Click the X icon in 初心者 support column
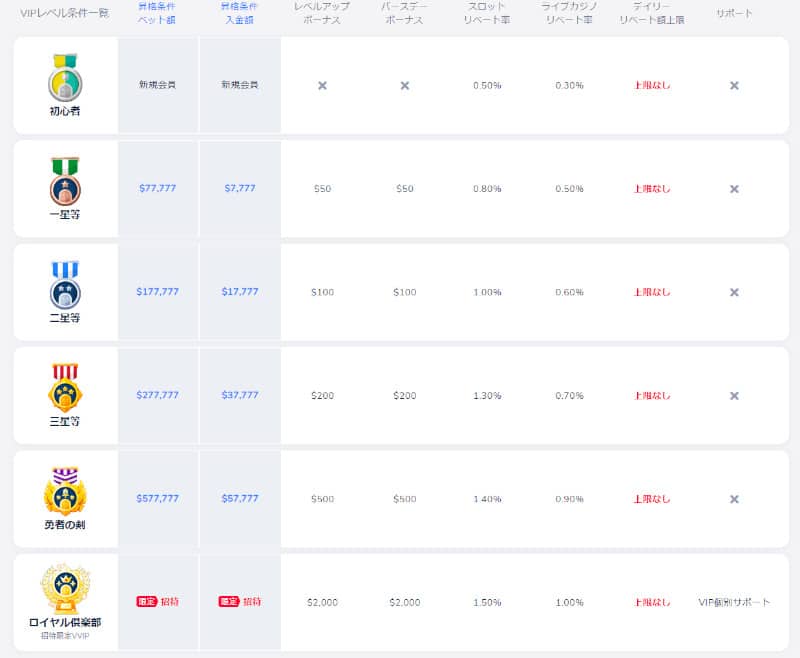Viewport: 800px width, 658px height. (x=734, y=86)
